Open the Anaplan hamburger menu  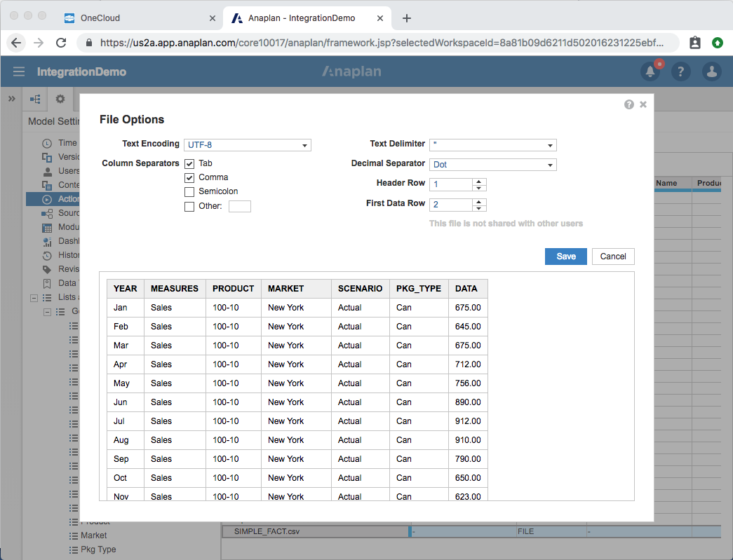tap(19, 71)
